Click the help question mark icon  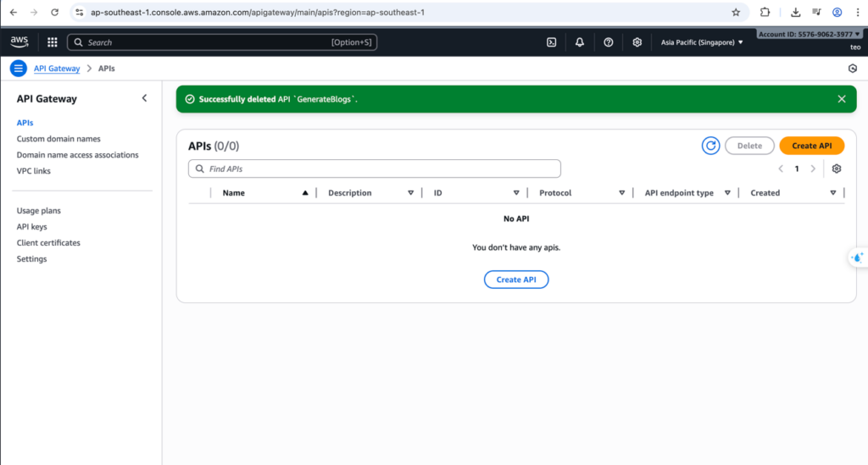pos(609,42)
